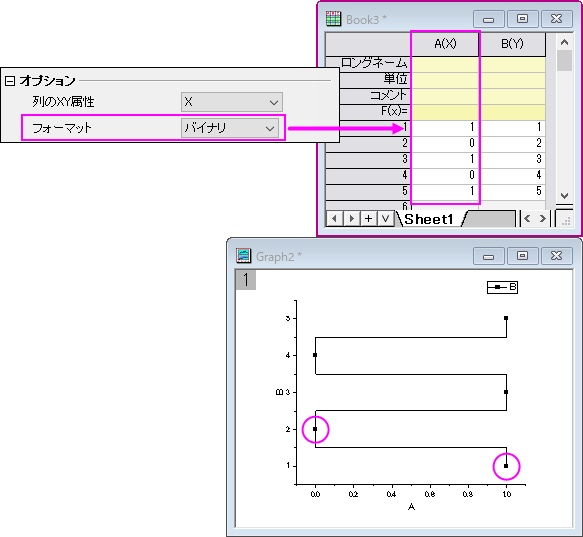Select the Sheet1 tab
The image size is (583, 537).
click(429, 219)
